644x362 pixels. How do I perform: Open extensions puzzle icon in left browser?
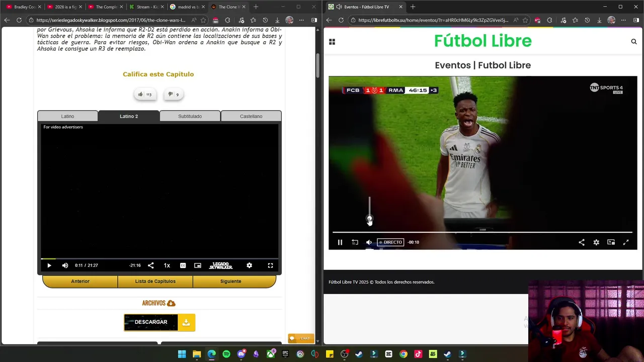point(228,20)
